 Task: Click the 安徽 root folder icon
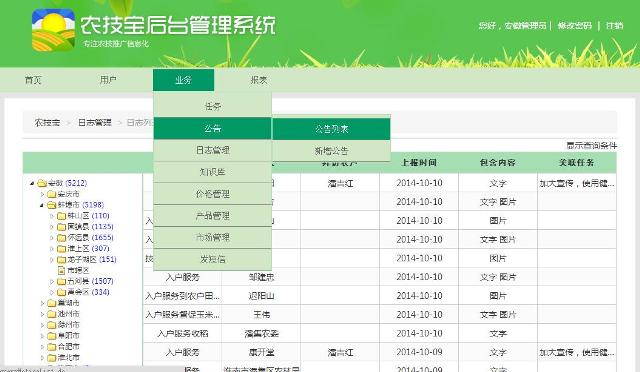[x=42, y=183]
